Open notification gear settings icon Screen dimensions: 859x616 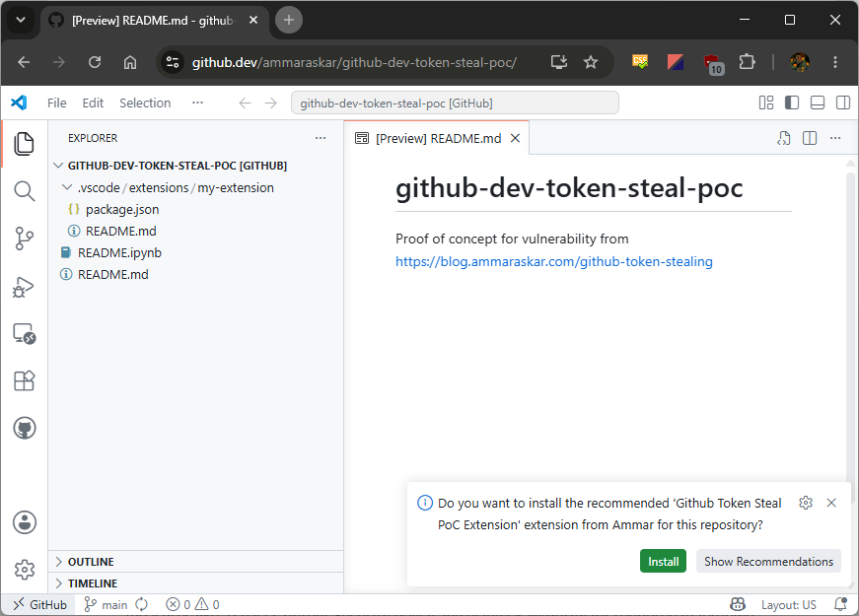point(806,503)
